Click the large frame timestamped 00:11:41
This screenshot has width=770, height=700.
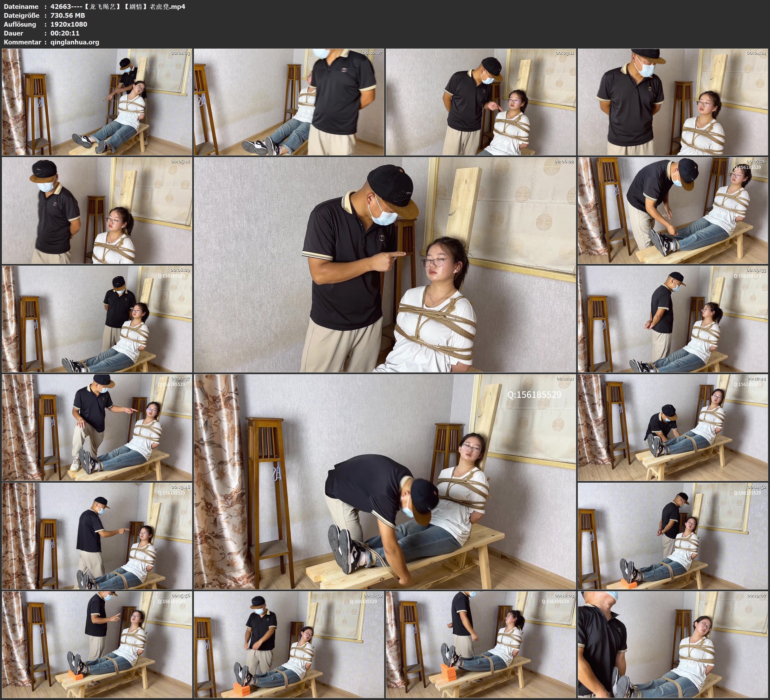tap(385, 481)
